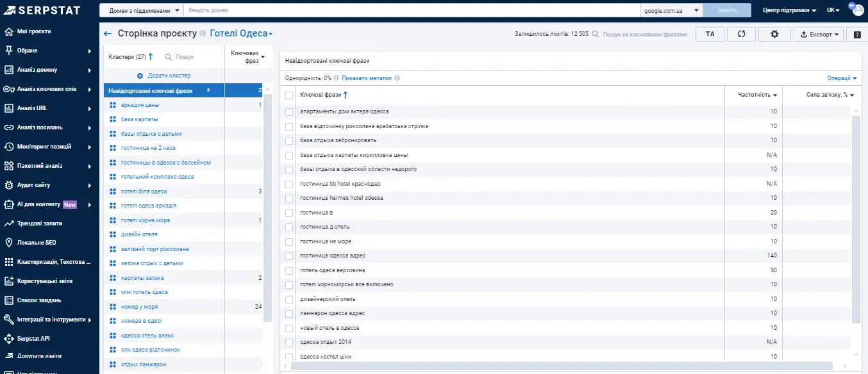
Task: Open Сила зв'язку column dropdown
Action: pyautogui.click(x=830, y=95)
